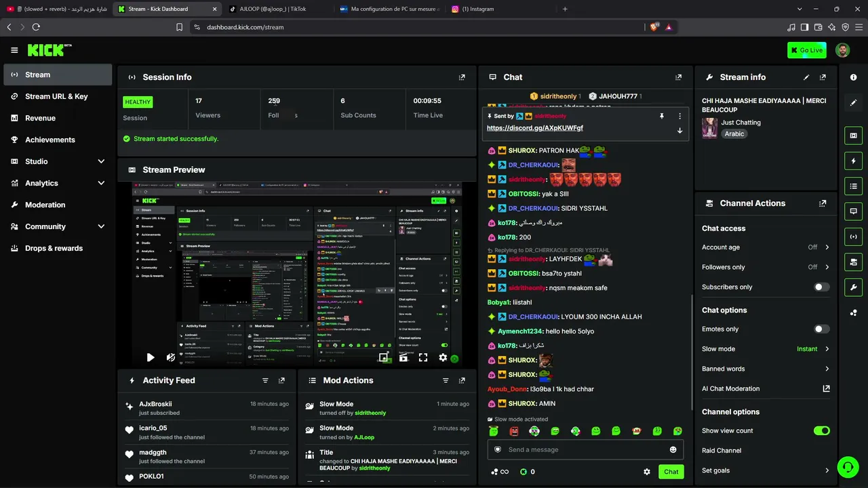
Task: Open the emoji picker in message box
Action: (673, 449)
